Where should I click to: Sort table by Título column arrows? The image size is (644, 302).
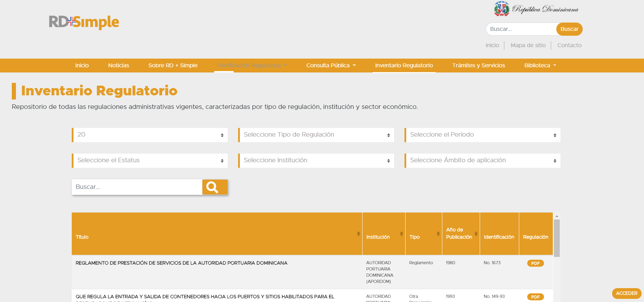[x=358, y=234]
